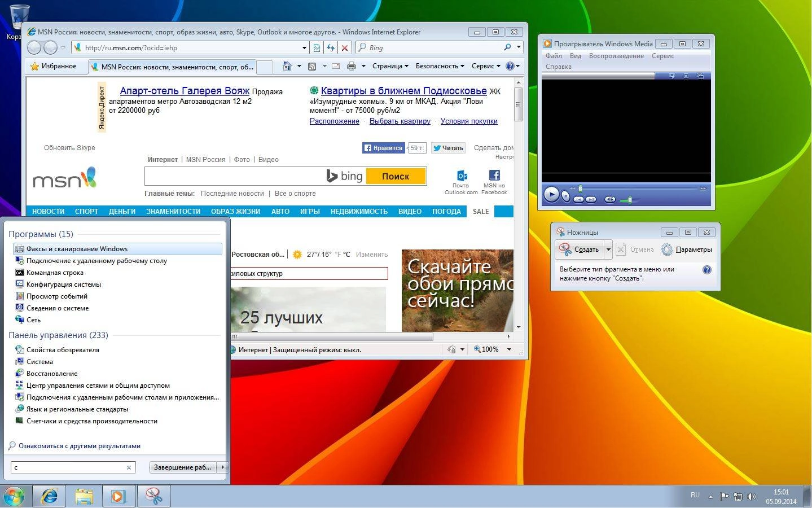The image size is (812, 508).
Task: Open Избранное favorites in Internet Explorer
Action: click(54, 66)
